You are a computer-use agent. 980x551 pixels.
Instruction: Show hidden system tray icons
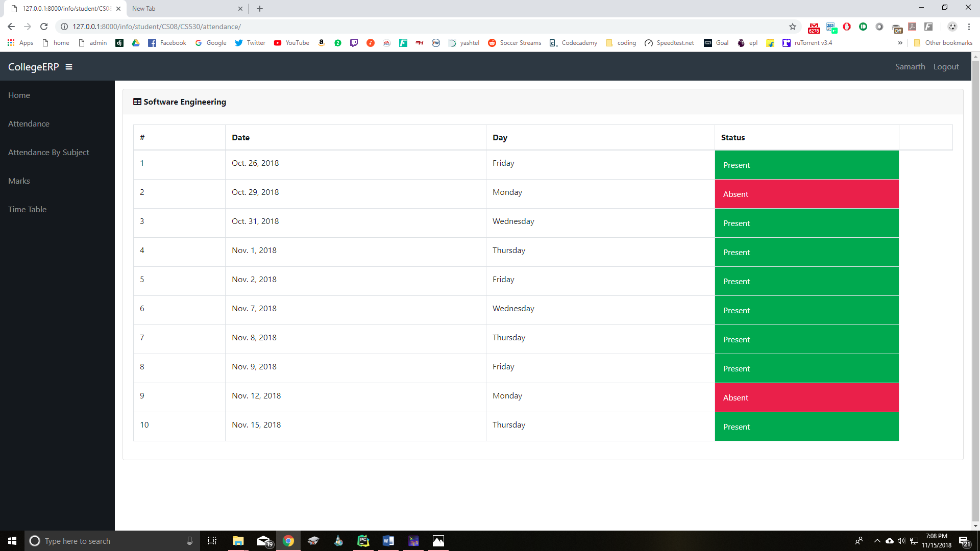click(877, 541)
